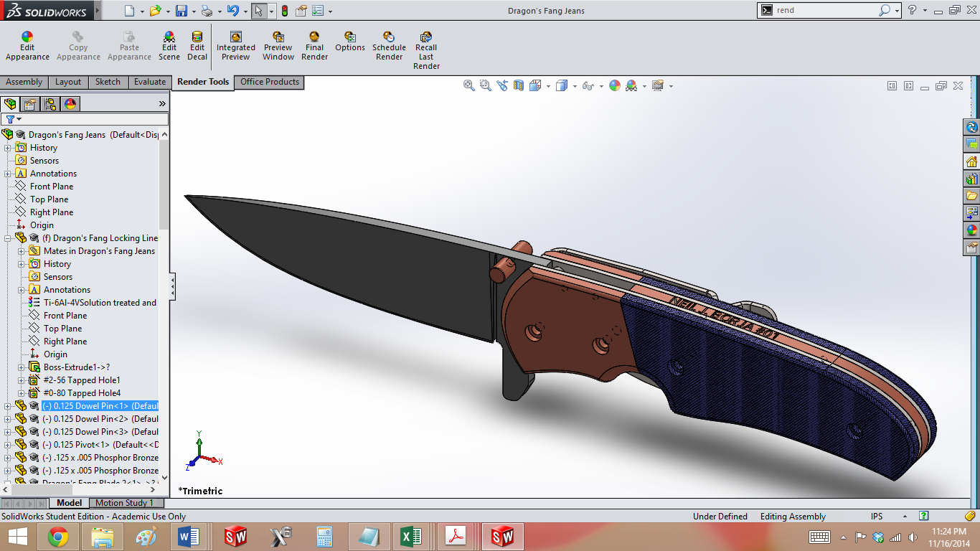Click the Apply Scene icon in the view toolbar
The width and height of the screenshot is (980, 551).
(631, 85)
